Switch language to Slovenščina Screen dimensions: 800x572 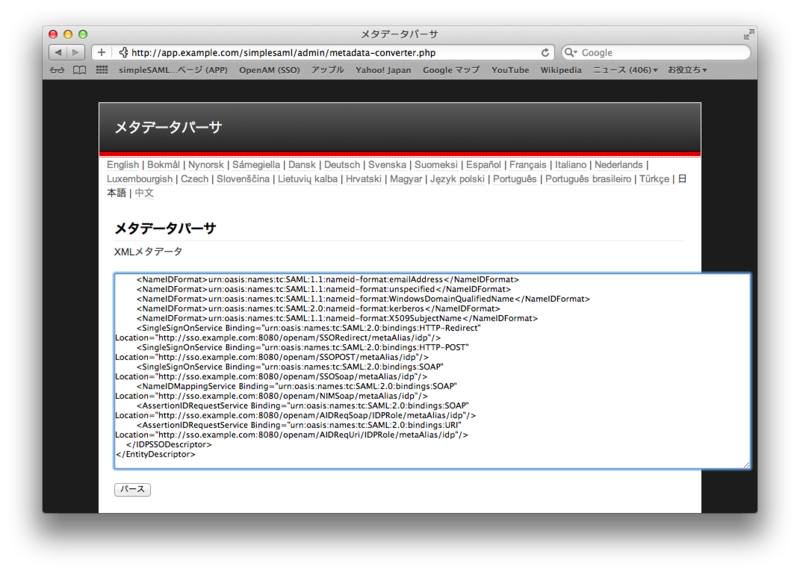[x=243, y=179]
